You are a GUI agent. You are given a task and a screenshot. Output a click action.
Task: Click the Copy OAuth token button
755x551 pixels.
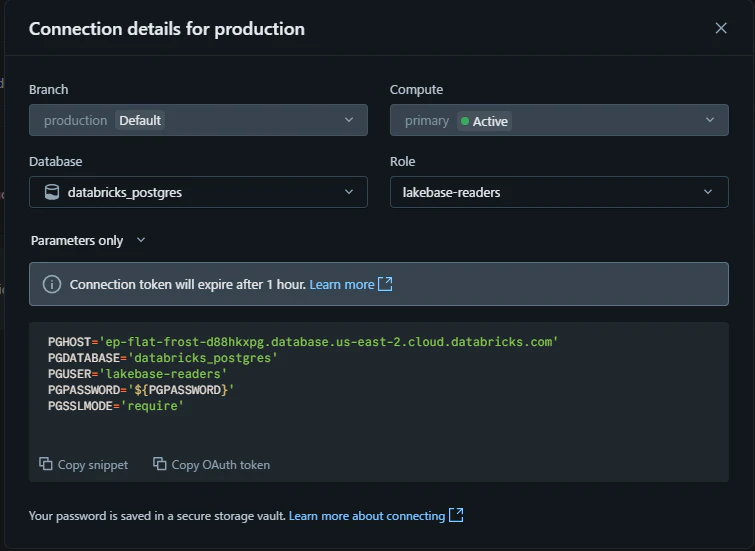211,464
